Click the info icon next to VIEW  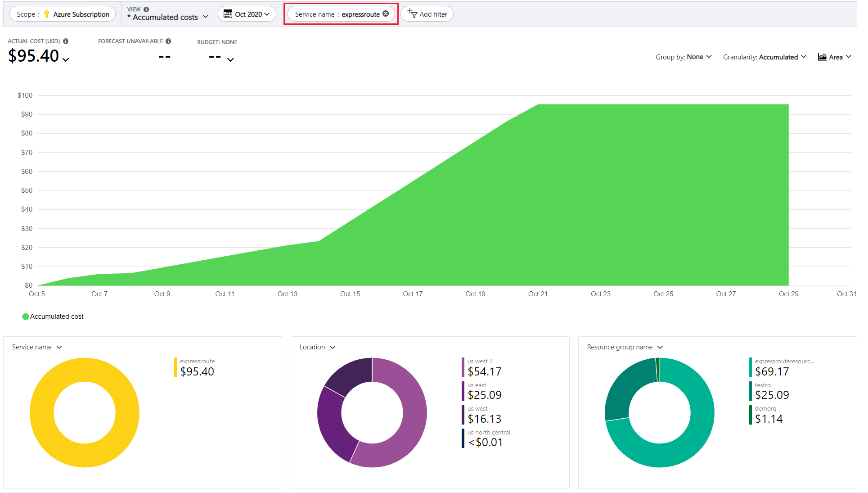point(146,9)
